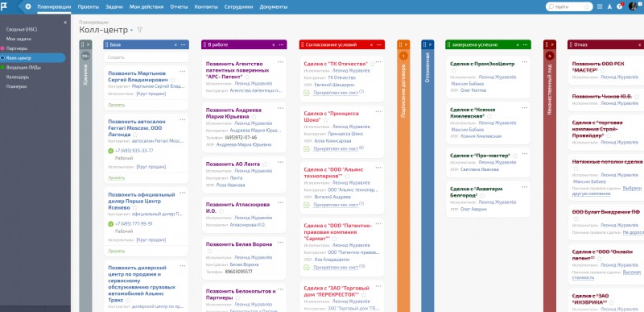This screenshot has height=312, width=644.
Task: Open Сводные (НБС) in the sidebar
Action: pos(22,30)
